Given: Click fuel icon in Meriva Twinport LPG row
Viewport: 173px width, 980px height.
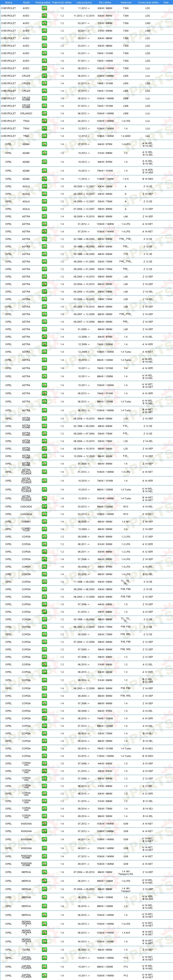Looking at the screenshot, I should click(x=44, y=872).
